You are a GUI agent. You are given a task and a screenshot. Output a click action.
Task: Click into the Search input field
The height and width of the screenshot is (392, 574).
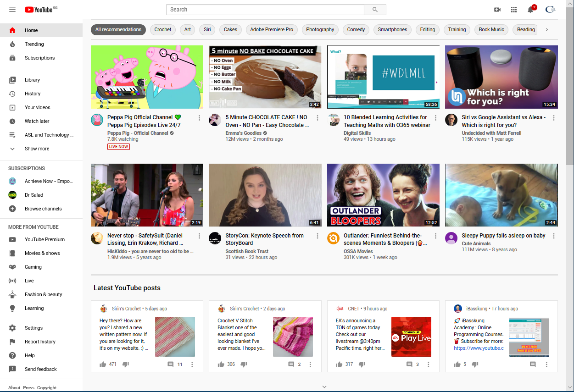265,10
